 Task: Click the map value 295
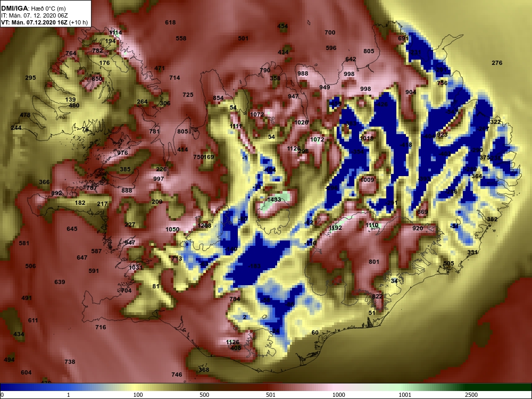point(30,78)
